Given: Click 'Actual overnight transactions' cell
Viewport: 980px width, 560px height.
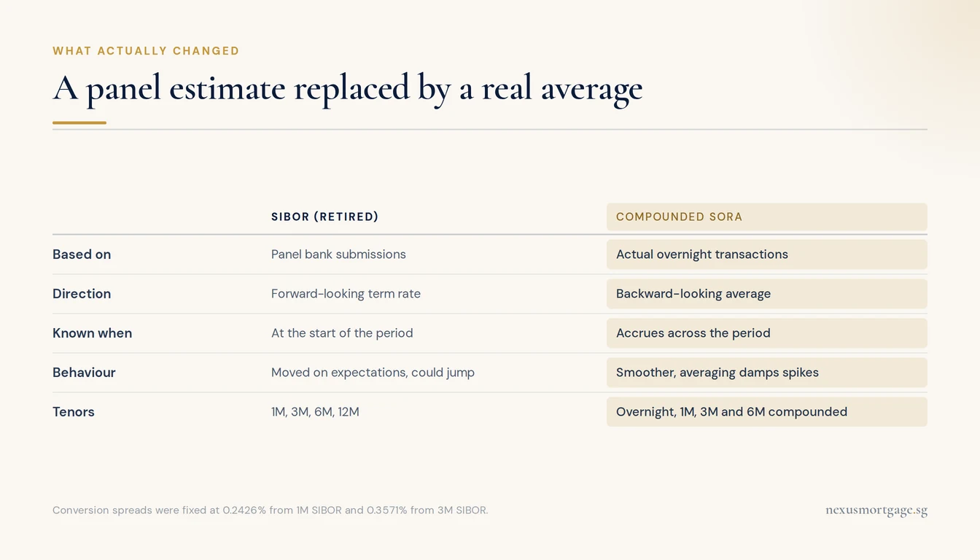Looking at the screenshot, I should [x=766, y=254].
